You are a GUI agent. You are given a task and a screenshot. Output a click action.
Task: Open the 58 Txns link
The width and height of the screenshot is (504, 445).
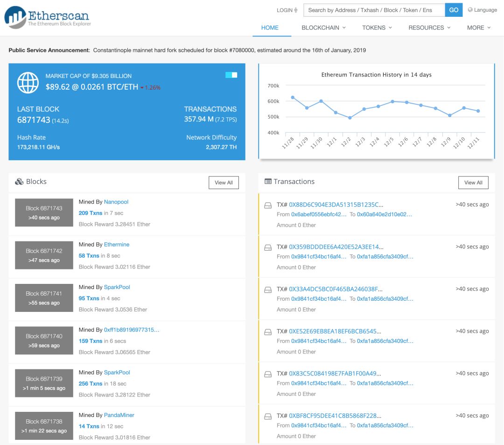click(x=89, y=256)
